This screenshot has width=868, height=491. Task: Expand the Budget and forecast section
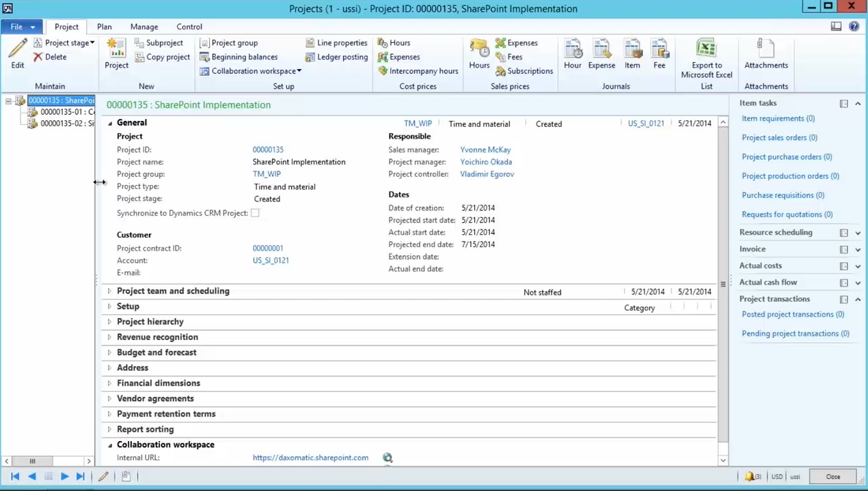pyautogui.click(x=109, y=352)
